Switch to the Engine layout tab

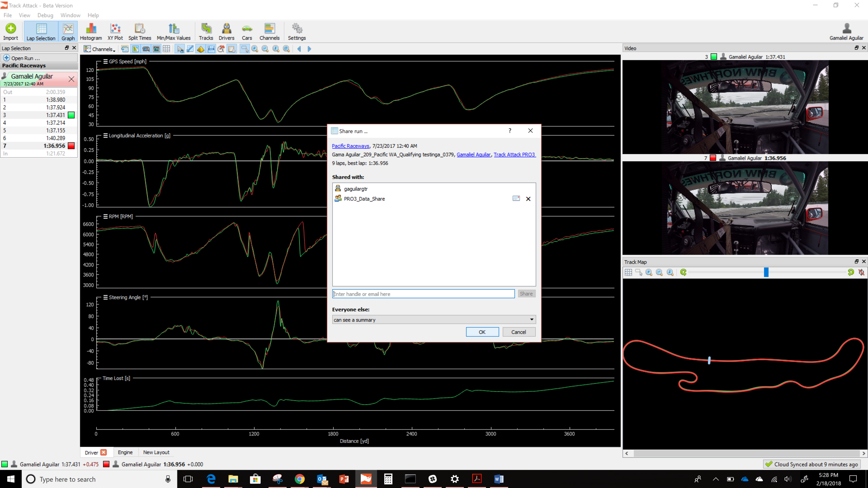pyautogui.click(x=125, y=452)
